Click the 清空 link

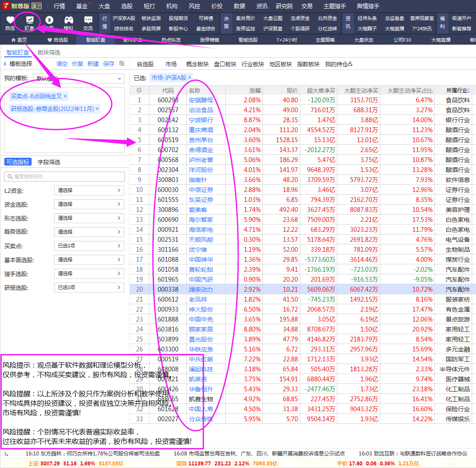click(62, 64)
